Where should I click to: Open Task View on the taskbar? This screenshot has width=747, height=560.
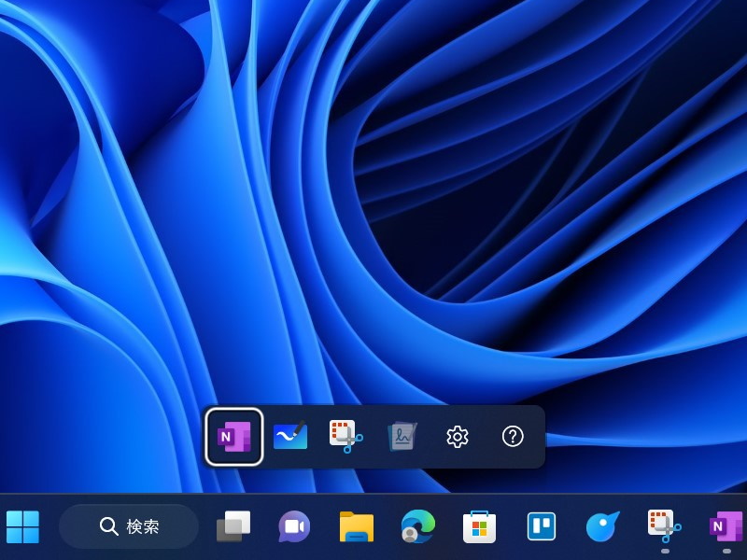point(233,526)
